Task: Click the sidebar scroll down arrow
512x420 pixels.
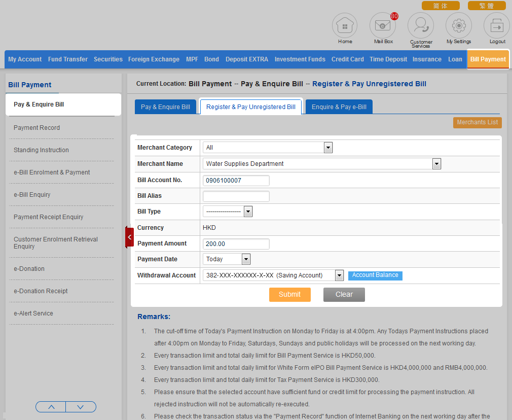Action: click(x=81, y=407)
